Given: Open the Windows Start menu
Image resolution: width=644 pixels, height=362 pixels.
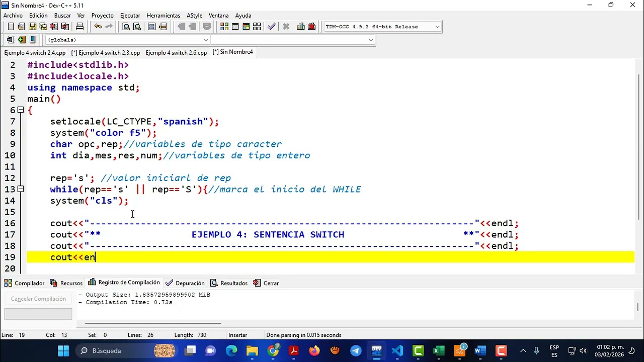Looking at the screenshot, I should pyautogui.click(x=63, y=350).
